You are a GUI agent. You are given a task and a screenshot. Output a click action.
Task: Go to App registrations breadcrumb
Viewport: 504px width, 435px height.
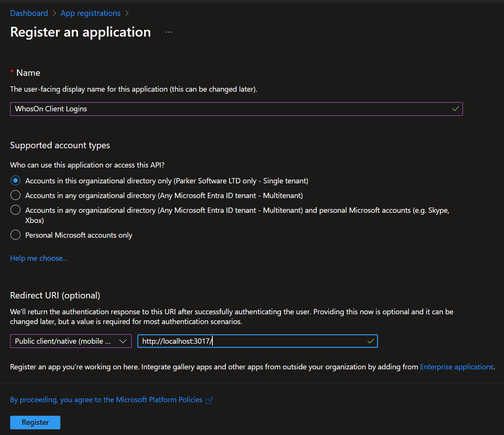(91, 13)
